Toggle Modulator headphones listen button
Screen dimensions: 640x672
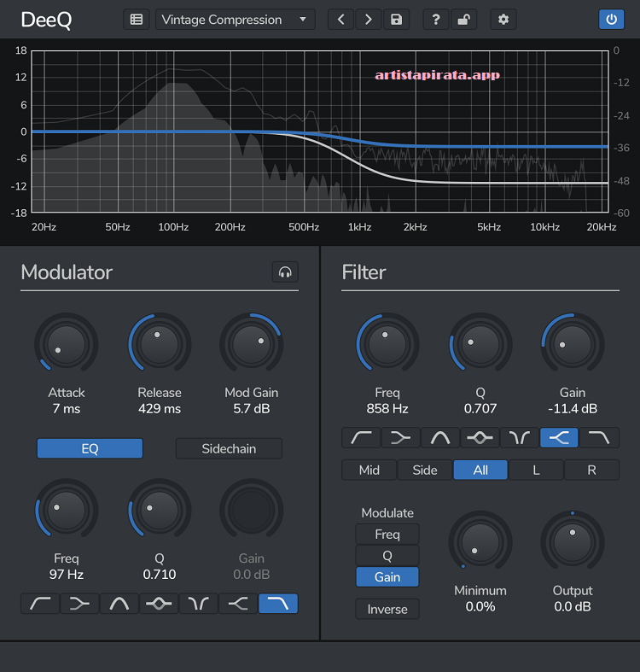pos(285,272)
